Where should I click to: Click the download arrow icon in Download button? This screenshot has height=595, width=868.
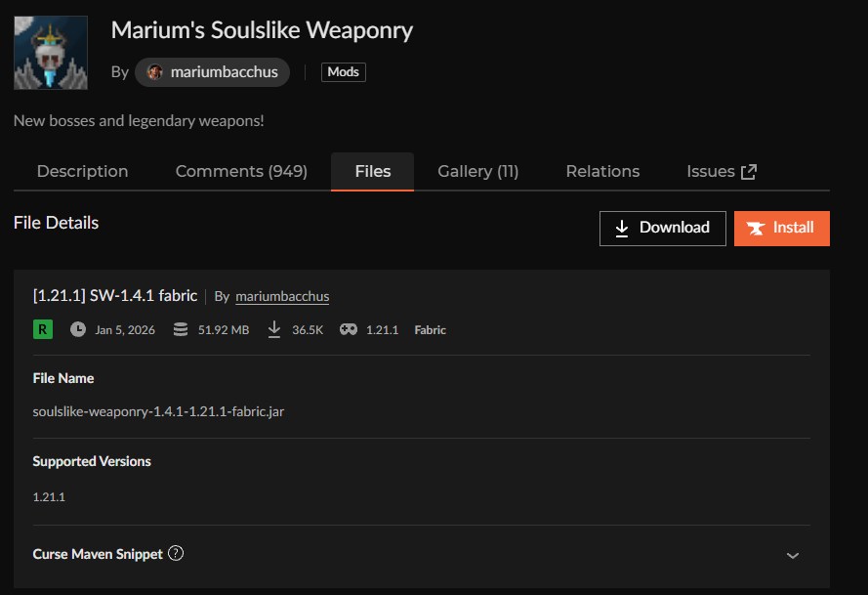click(x=621, y=228)
